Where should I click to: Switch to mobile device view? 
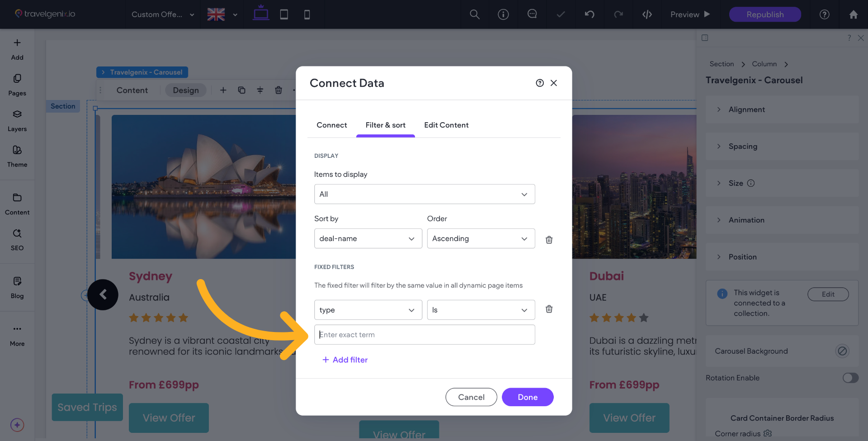[307, 14]
